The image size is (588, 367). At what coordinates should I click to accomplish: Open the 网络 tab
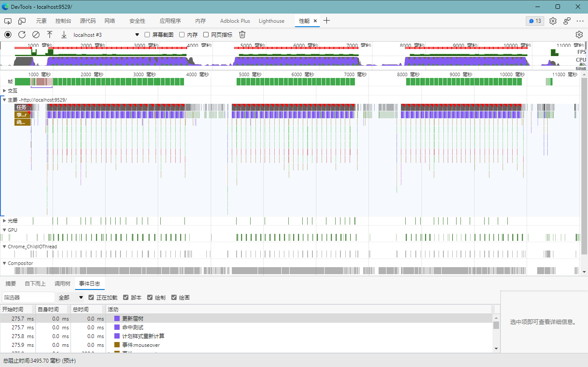[x=110, y=21]
